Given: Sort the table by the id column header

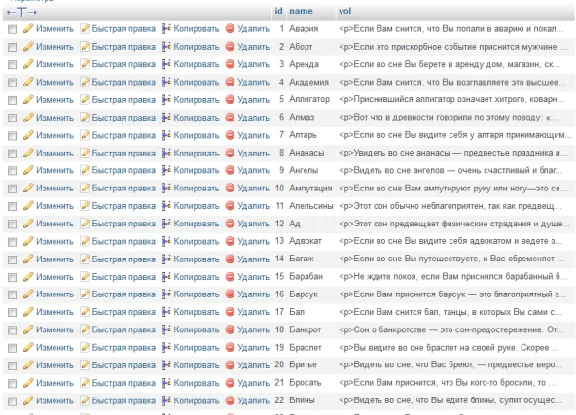Looking at the screenshot, I should pos(278,11).
